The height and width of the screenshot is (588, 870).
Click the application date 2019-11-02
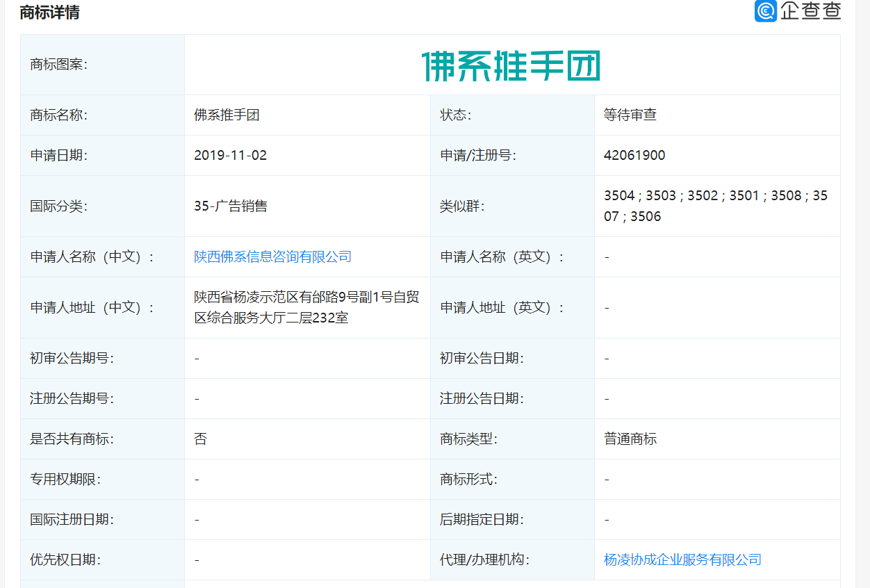[230, 155]
